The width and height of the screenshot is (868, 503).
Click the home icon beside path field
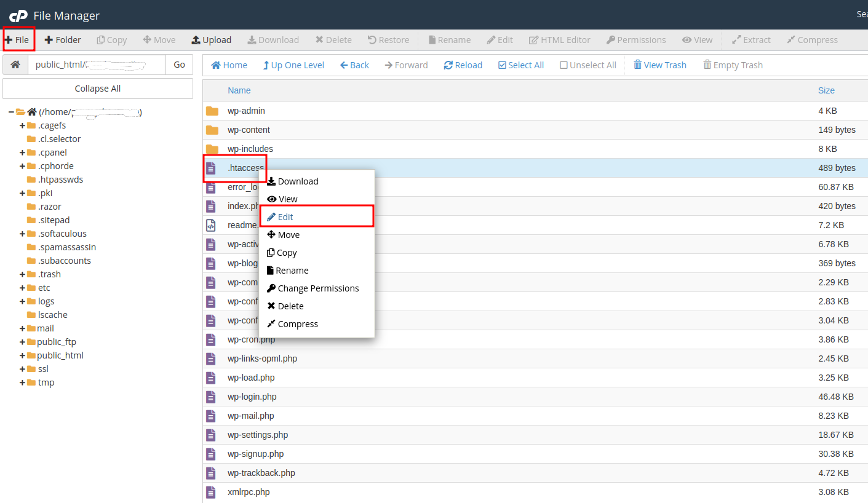[15, 65]
